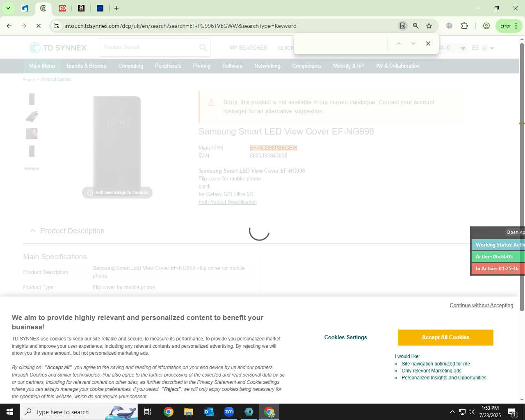Jump to previous find result

point(398,43)
